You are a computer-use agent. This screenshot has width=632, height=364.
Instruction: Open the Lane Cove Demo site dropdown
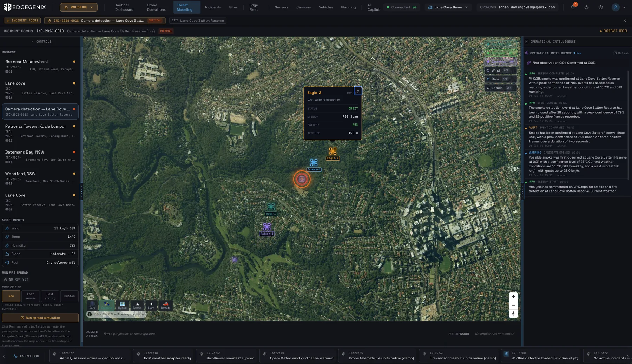(448, 7)
